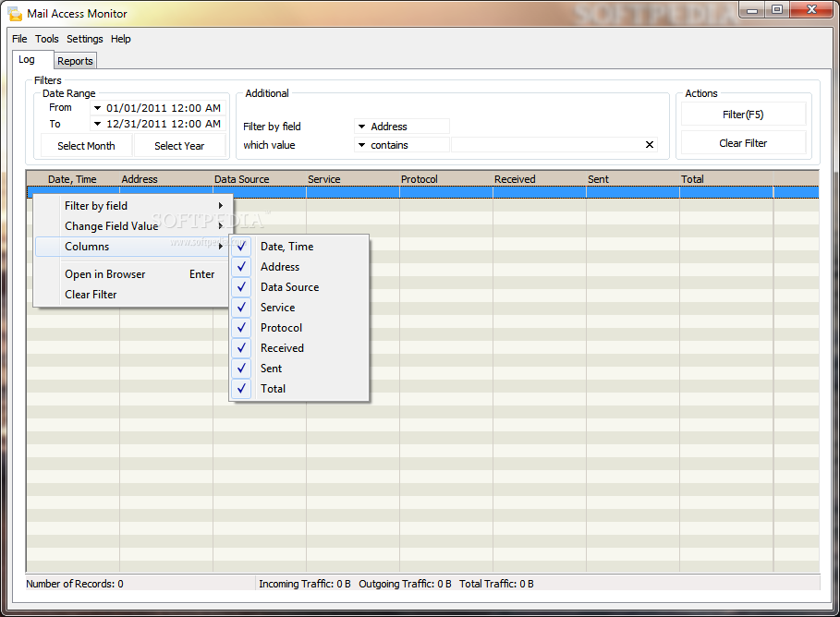Screen dimensions: 840x617
Task: Expand the Filter by field context submenu
Action: (134, 206)
